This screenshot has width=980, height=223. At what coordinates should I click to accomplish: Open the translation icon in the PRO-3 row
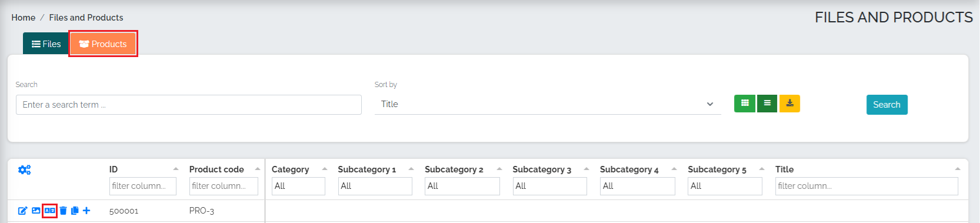[x=49, y=211]
